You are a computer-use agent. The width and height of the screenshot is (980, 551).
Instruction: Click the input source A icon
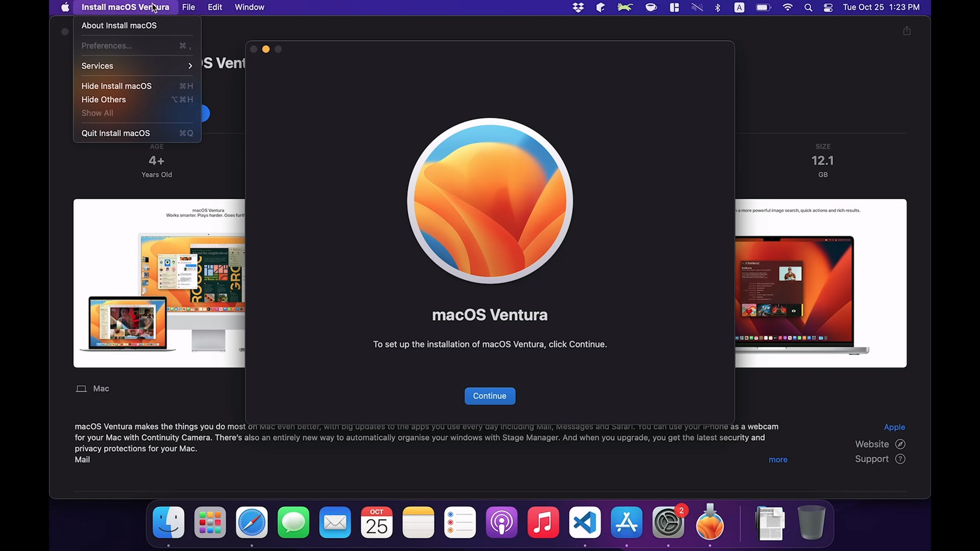pyautogui.click(x=739, y=7)
